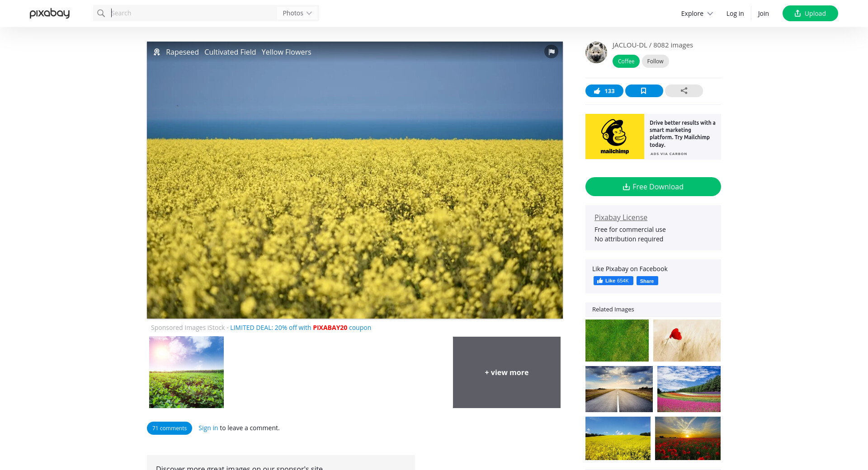Open the pink flower field related image
The image size is (868, 470).
pos(689,389)
